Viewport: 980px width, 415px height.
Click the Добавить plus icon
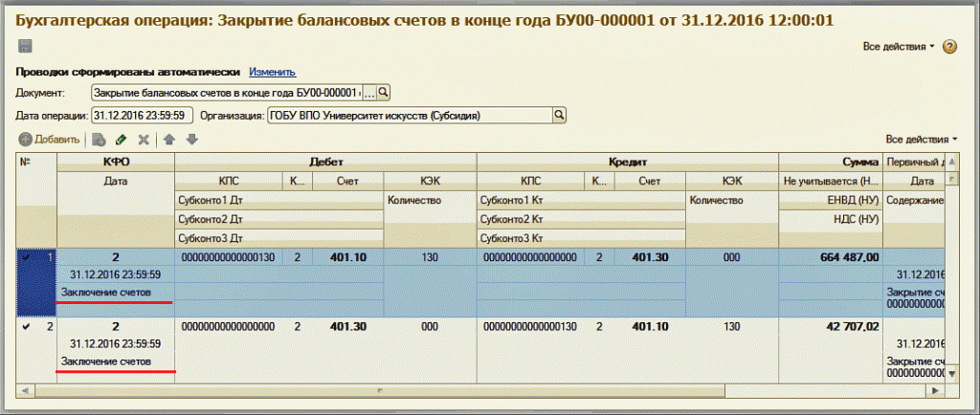pos(25,140)
